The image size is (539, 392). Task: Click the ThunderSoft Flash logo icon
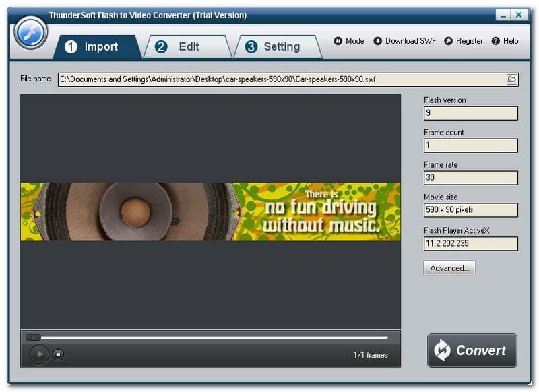point(30,32)
